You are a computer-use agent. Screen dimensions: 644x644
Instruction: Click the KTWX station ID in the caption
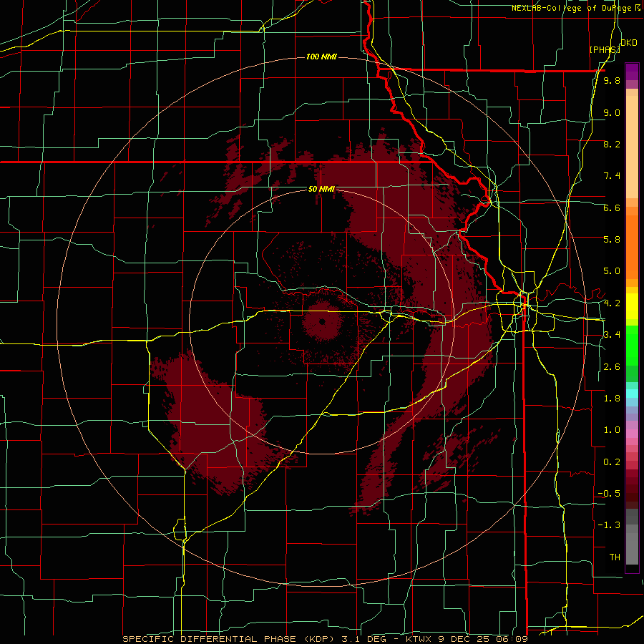(419, 639)
